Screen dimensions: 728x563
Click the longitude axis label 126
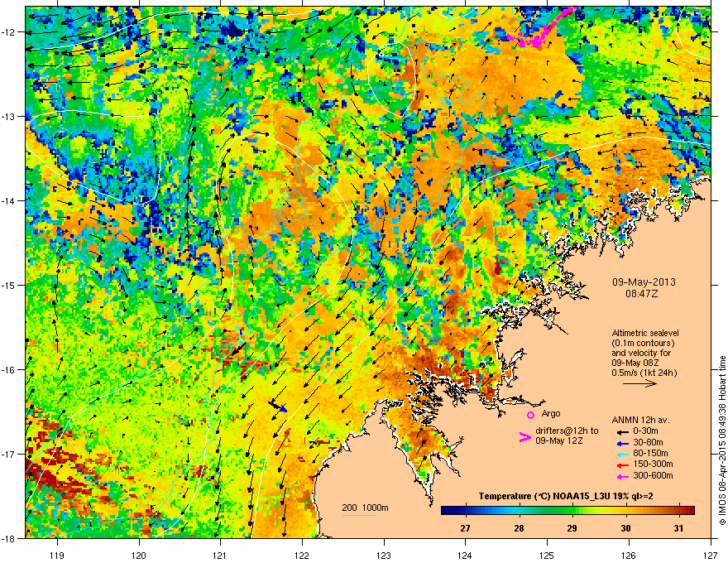[629, 555]
